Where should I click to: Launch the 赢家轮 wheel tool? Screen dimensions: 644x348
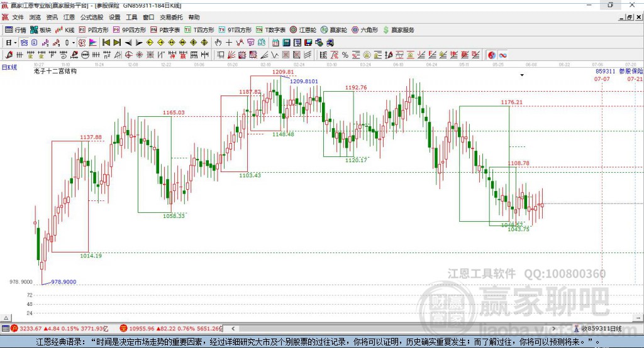click(334, 30)
